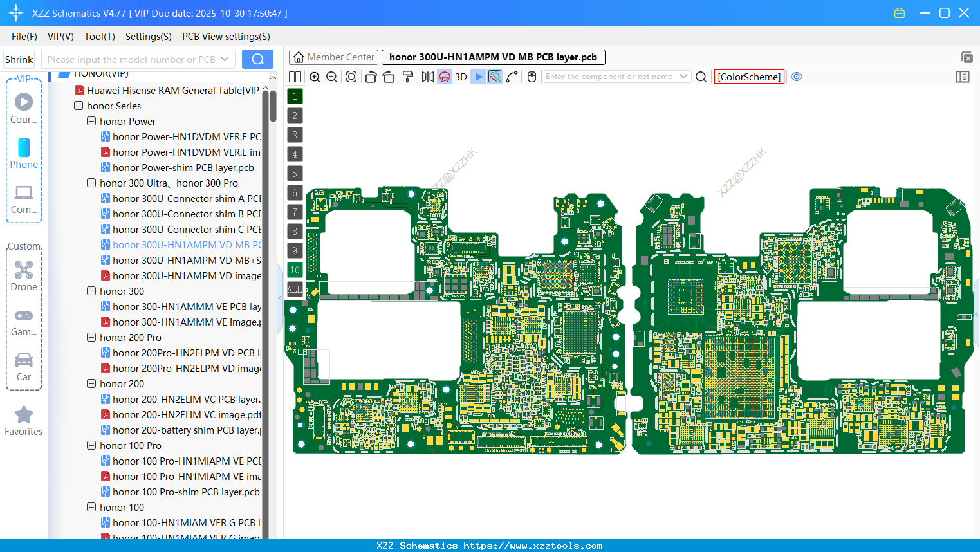Click the gift icon in title bar
Viewport: 980px width, 552px height.
[x=900, y=13]
